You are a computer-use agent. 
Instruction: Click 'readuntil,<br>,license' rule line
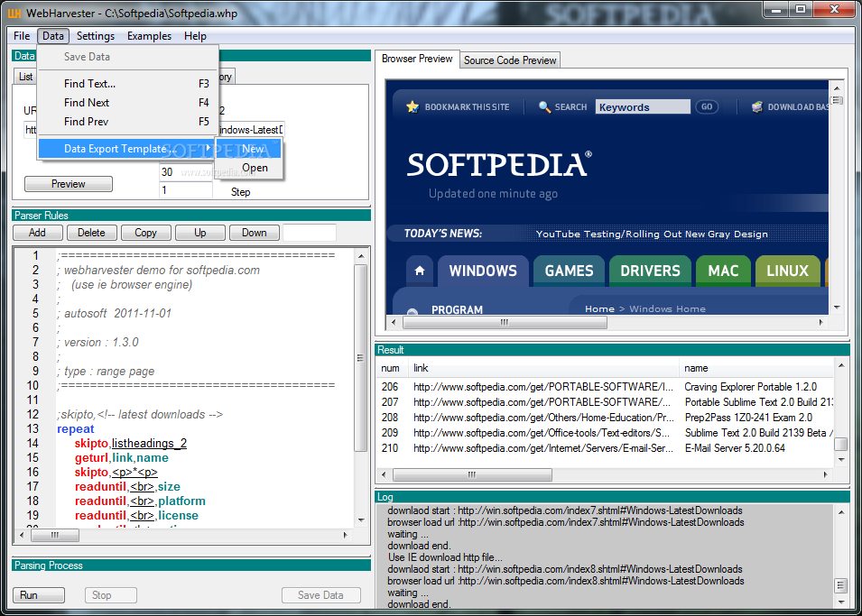(x=136, y=516)
